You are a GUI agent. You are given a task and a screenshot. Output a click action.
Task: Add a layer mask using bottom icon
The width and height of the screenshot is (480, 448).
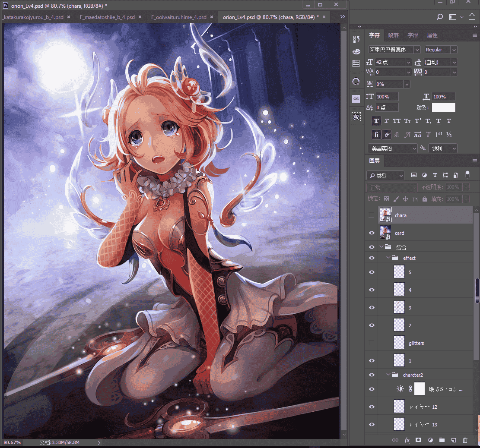pos(419,440)
